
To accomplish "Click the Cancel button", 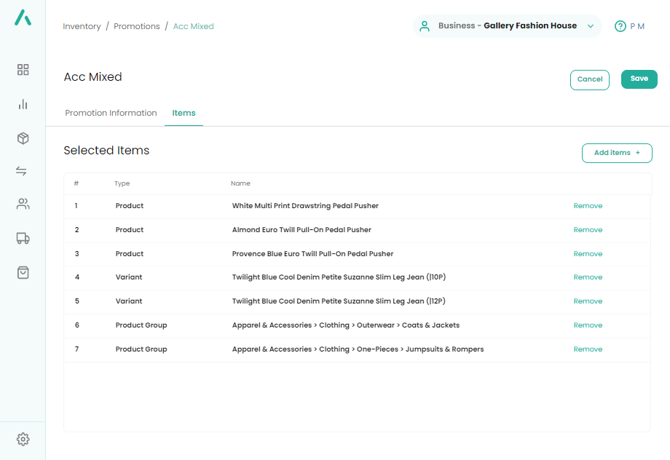I will pos(590,79).
